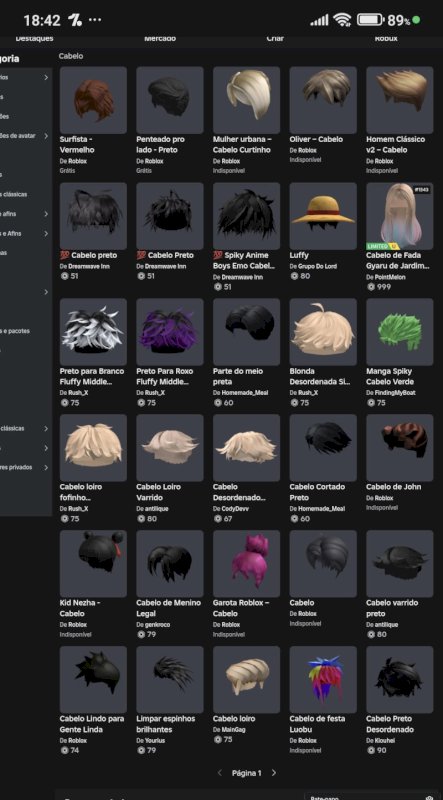Tap the Wi-Fi icon in status bar

[342, 20]
